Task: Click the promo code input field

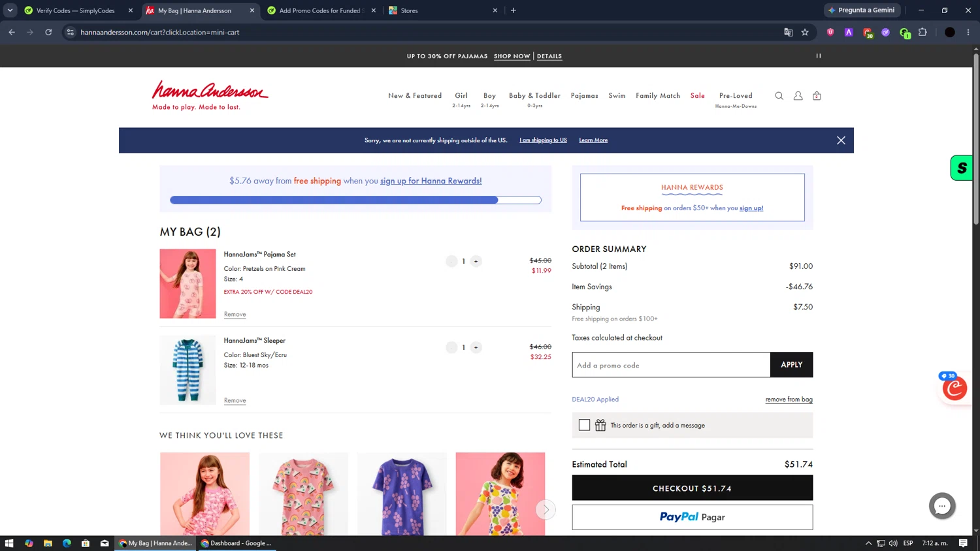Action: (671, 365)
